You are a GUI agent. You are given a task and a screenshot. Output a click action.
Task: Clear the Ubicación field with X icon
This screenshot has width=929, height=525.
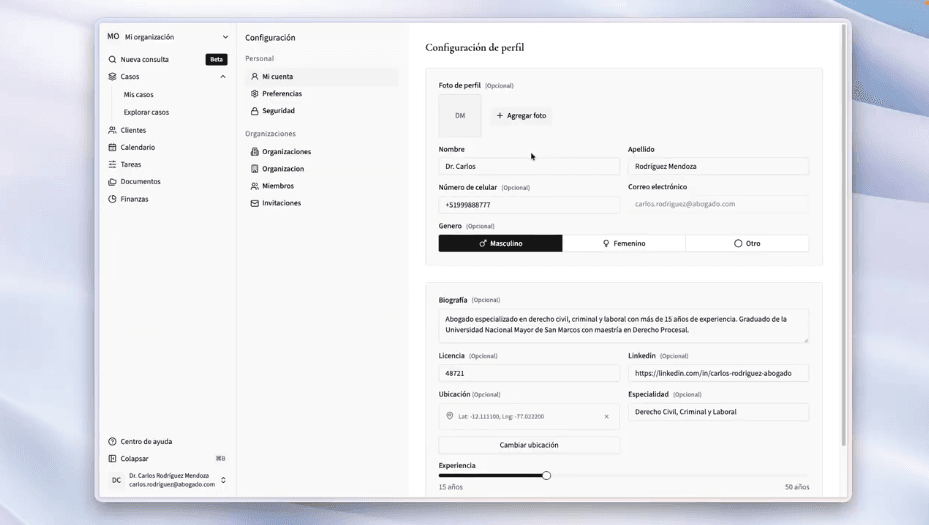606,416
